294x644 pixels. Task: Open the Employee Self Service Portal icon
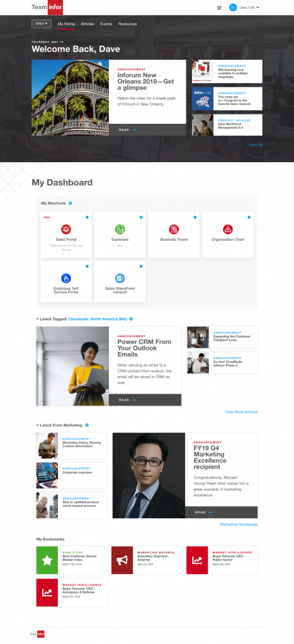66,278
